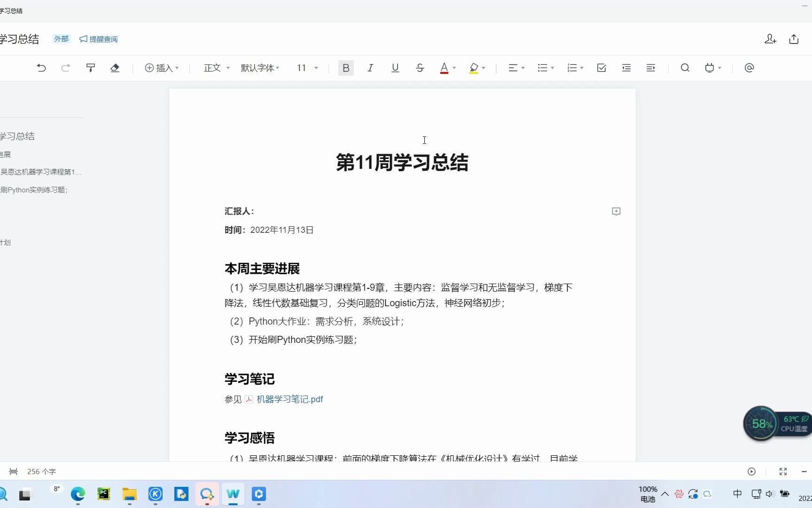Viewport: 812px width, 508px height.
Task: Open File Explorer from taskbar
Action: tap(130, 494)
